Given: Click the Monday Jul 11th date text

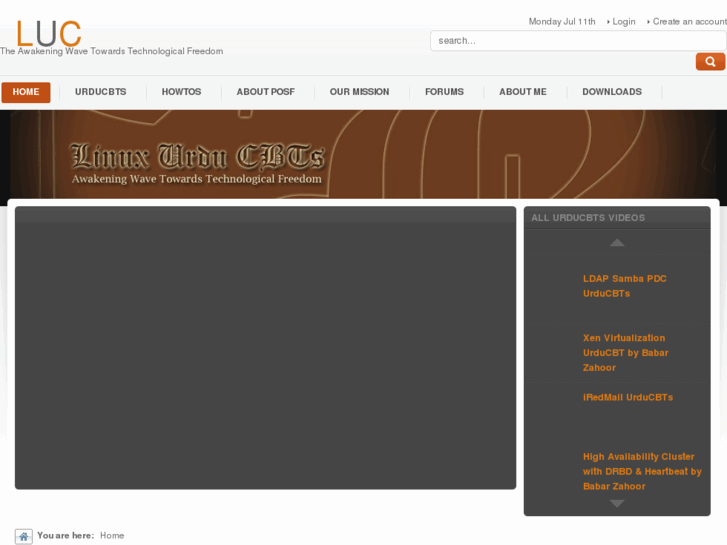Looking at the screenshot, I should click(562, 22).
